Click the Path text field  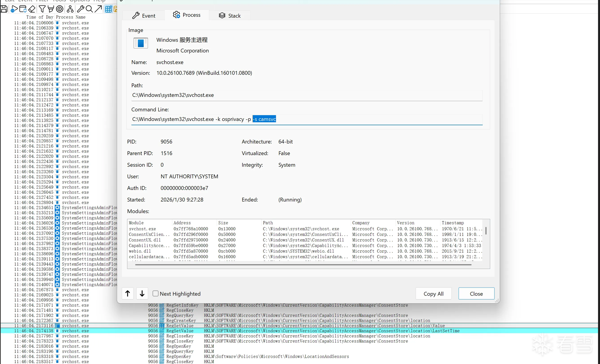(x=307, y=95)
